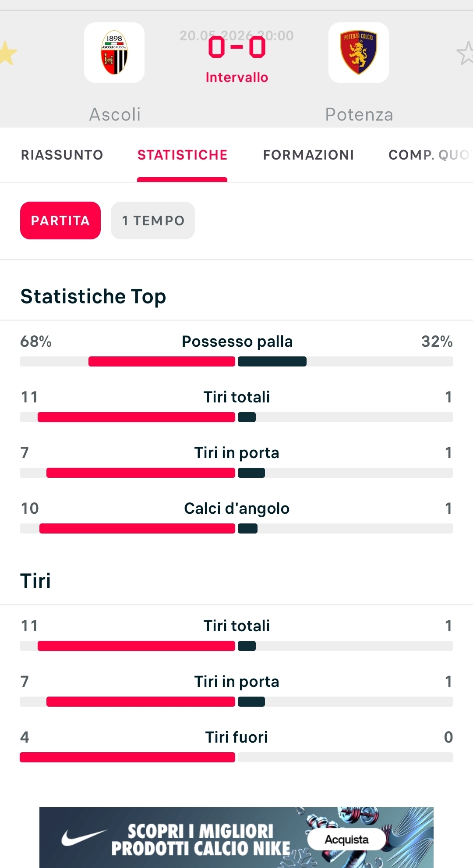
Task: Open the Riassunto tab
Action: [x=62, y=155]
